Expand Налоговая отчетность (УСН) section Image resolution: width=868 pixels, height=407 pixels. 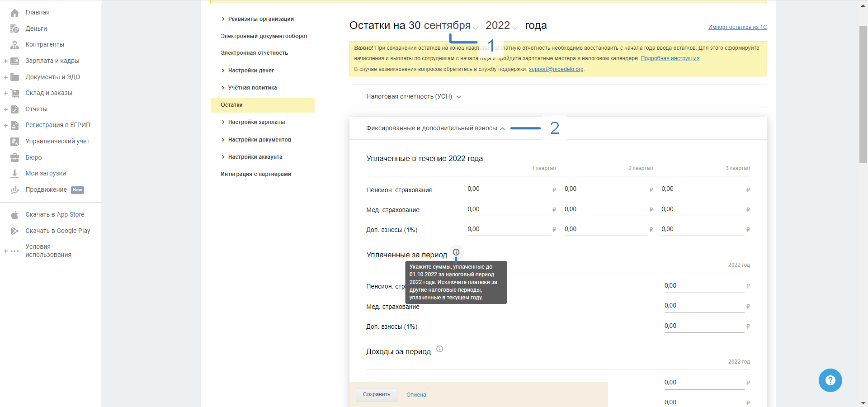tap(413, 97)
